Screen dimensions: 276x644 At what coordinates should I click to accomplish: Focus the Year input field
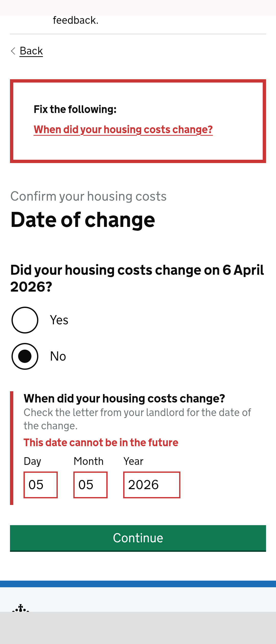coord(152,485)
